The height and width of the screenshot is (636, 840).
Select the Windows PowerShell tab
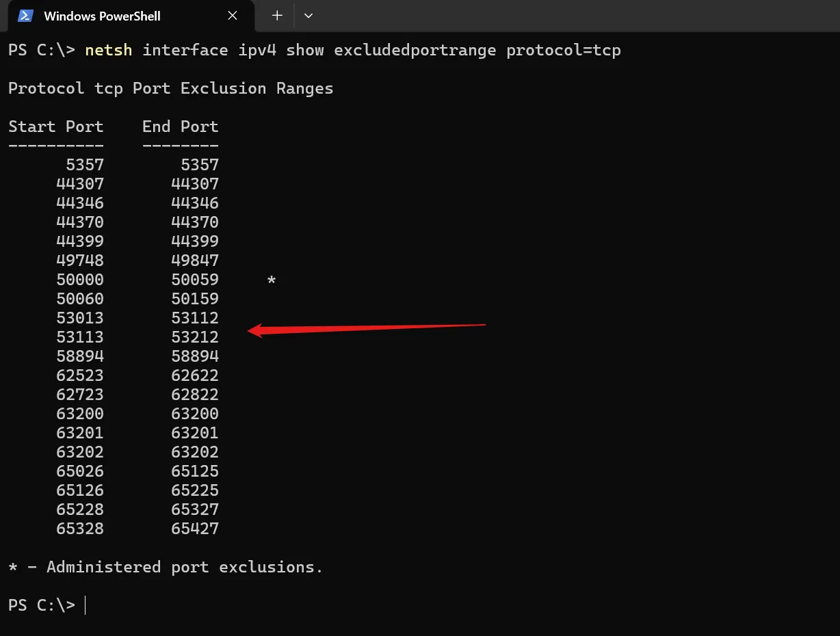click(x=103, y=16)
